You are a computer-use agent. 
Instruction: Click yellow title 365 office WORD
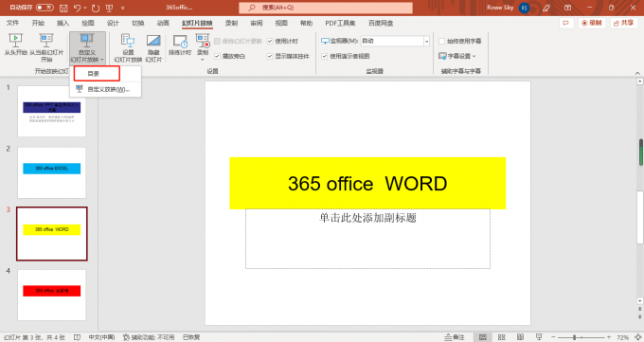367,184
